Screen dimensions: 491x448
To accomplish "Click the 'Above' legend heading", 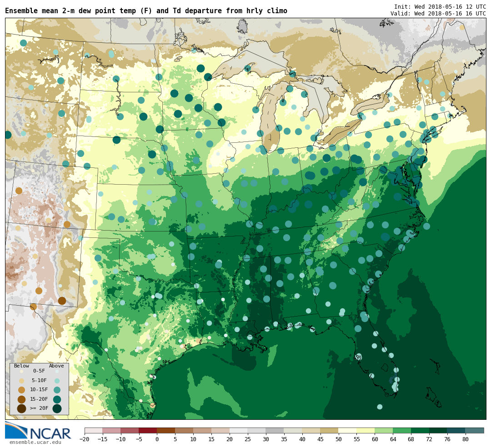I will [x=56, y=366].
